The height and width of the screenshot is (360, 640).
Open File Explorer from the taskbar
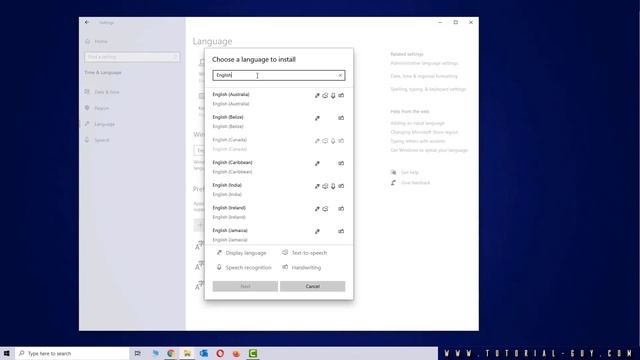point(187,353)
